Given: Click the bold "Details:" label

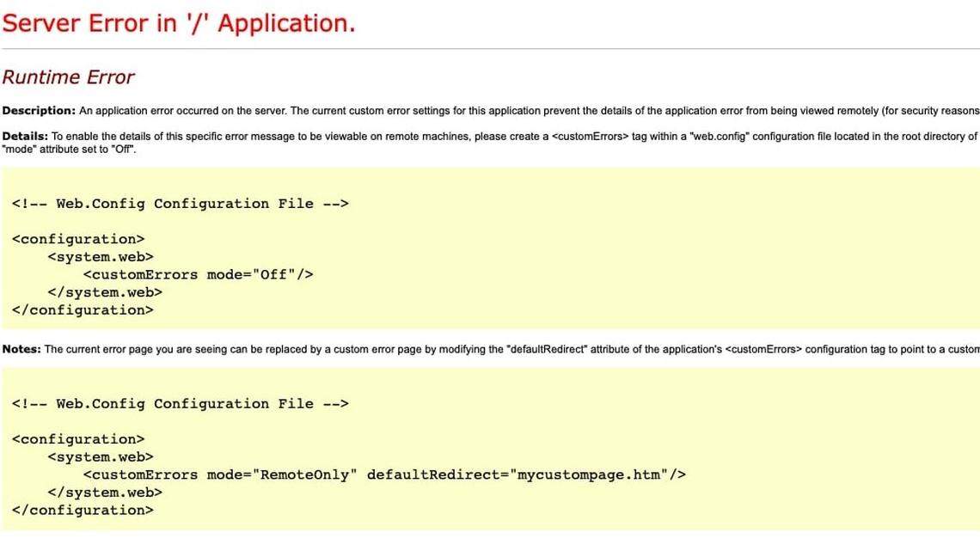Looking at the screenshot, I should click(x=26, y=136).
